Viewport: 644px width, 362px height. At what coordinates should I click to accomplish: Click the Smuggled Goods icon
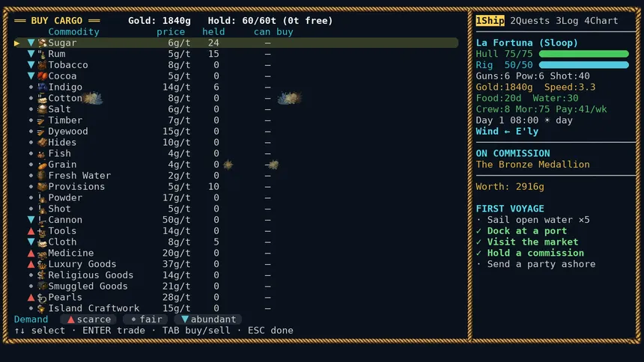[42, 286]
